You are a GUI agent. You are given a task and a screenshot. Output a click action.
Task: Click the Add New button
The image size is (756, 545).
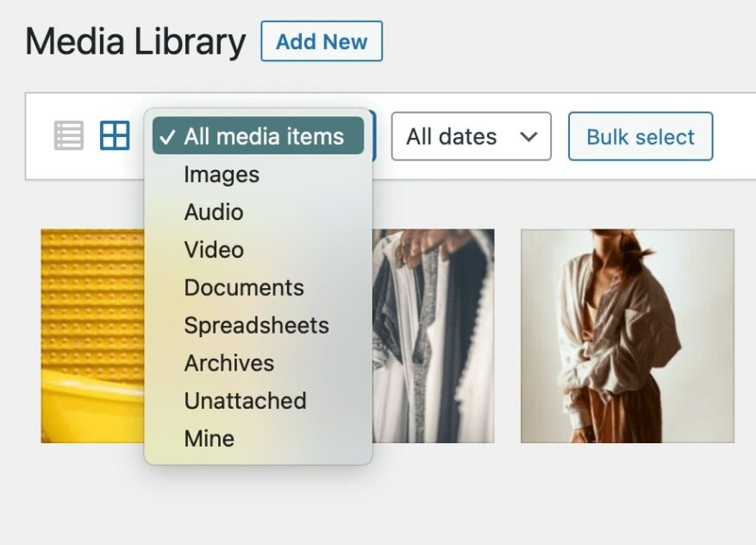322,41
